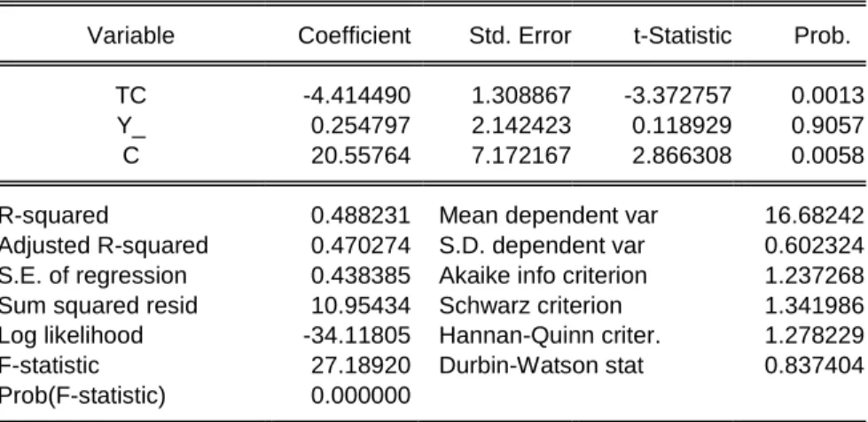This screenshot has width=868, height=422.
Task: Click C t-statistic value 2.866308
Action: point(682,156)
